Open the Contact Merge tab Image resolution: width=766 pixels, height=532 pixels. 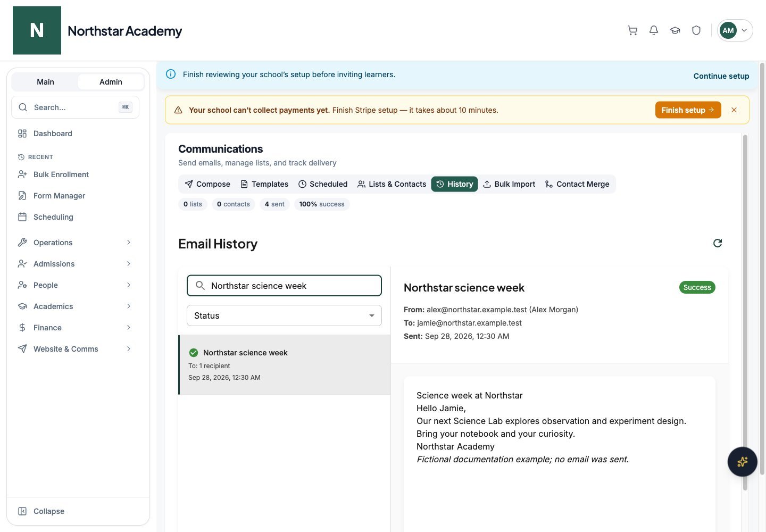point(577,184)
